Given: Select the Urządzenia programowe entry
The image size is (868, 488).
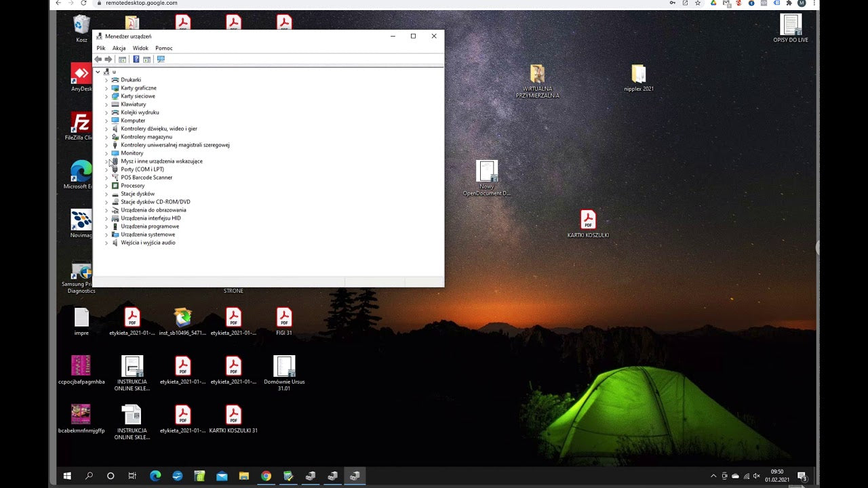Looking at the screenshot, I should (150, 226).
